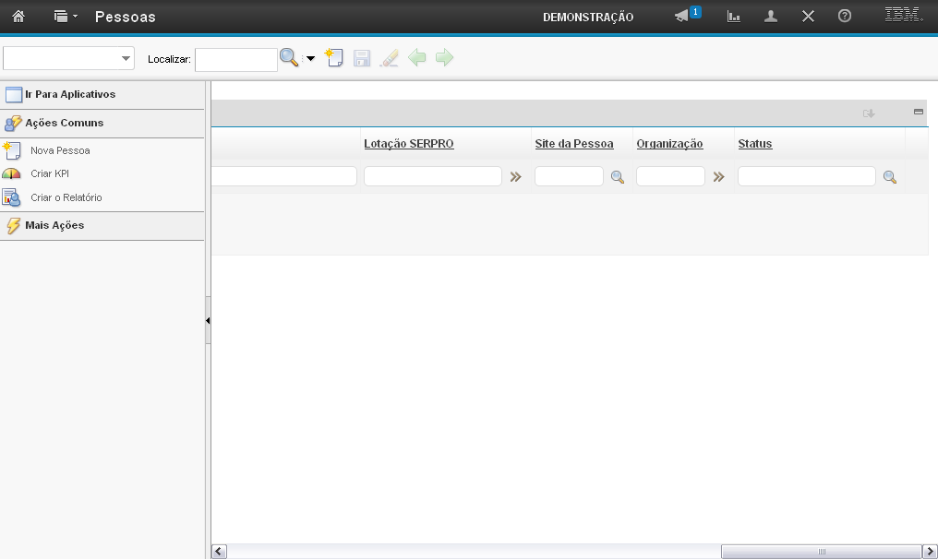Open the help question mark icon
This screenshot has width=938, height=560.
845,17
